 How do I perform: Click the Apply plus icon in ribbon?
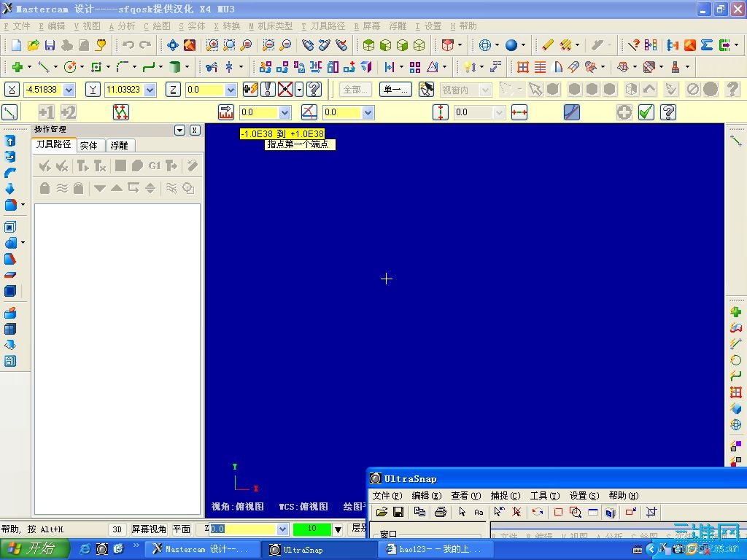click(624, 112)
